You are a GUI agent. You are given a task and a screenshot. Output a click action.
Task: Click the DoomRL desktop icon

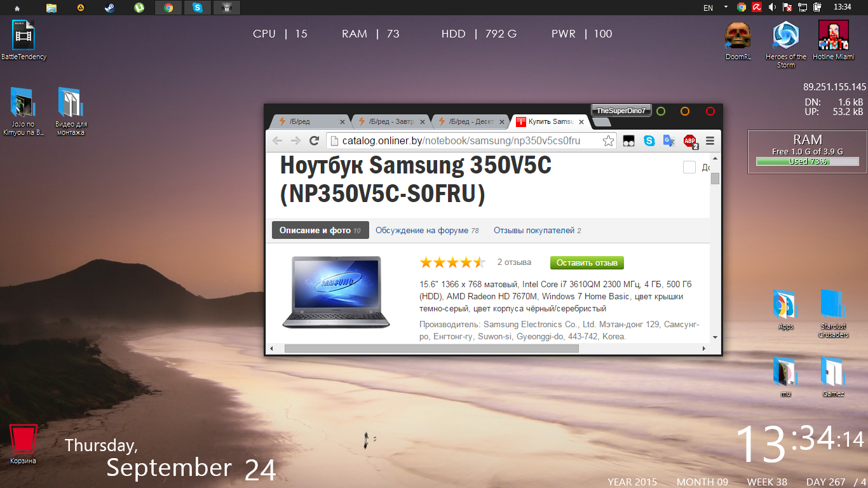tap(738, 41)
